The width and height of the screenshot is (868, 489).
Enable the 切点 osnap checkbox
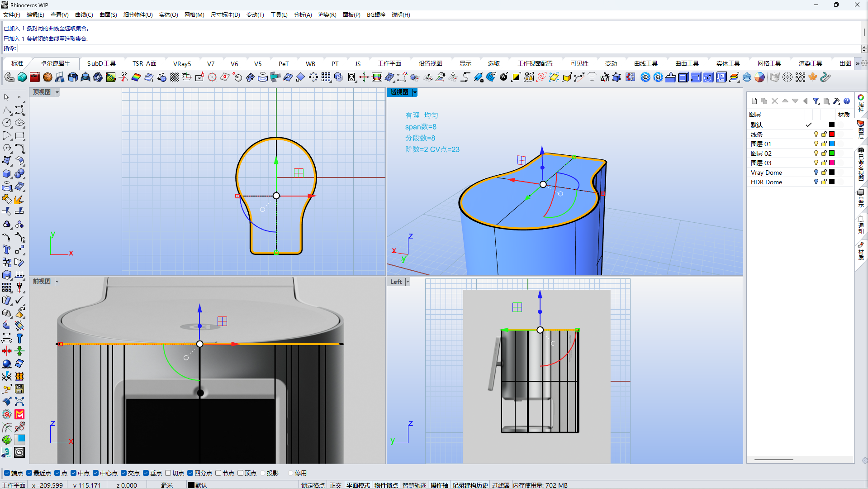(168, 473)
